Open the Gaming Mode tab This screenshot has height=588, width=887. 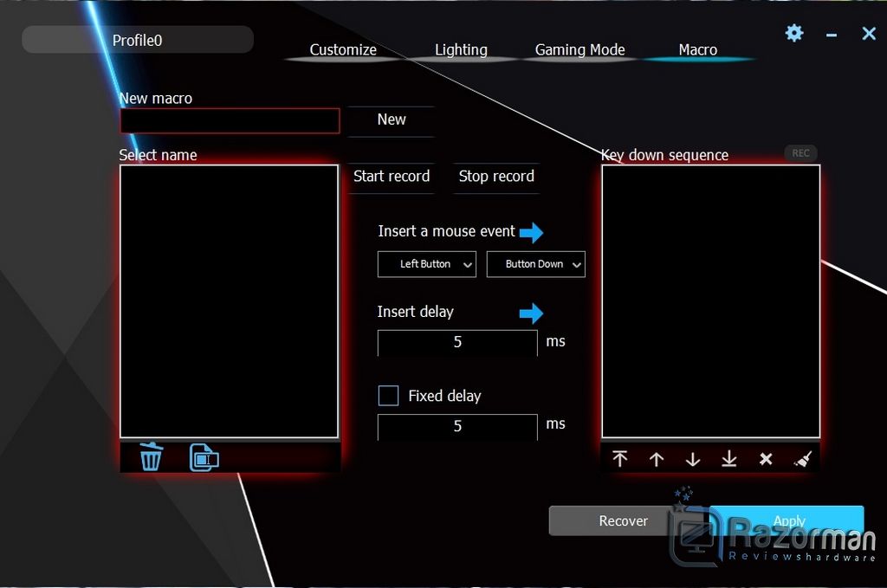click(579, 49)
